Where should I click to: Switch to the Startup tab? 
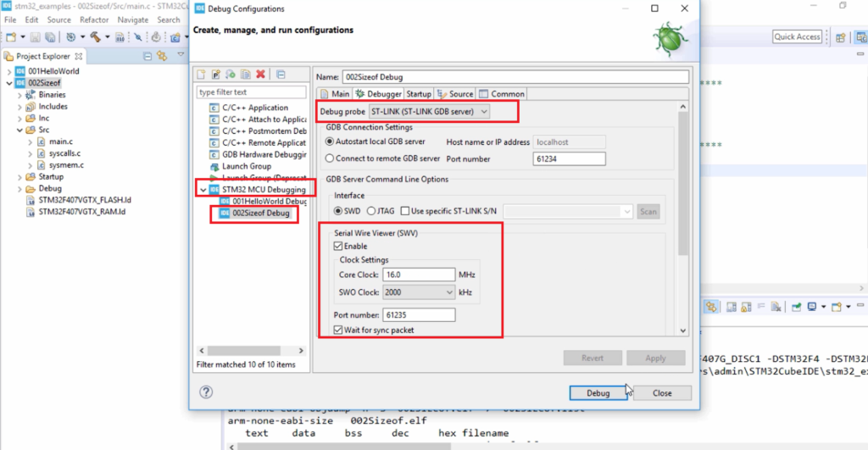419,94
